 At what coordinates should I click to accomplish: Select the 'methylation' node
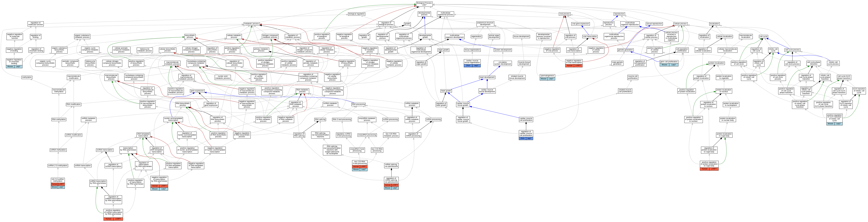tap(27, 77)
